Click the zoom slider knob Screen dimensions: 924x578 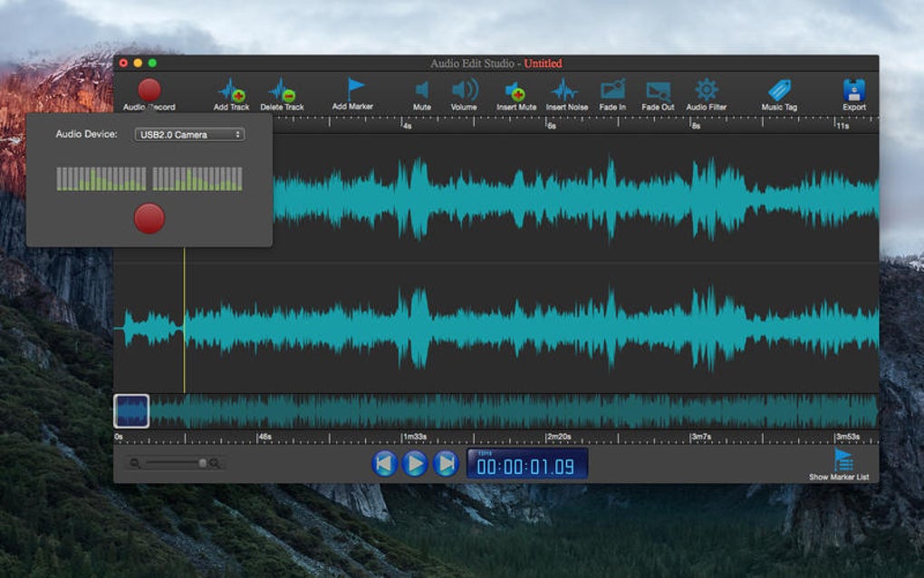[202, 463]
